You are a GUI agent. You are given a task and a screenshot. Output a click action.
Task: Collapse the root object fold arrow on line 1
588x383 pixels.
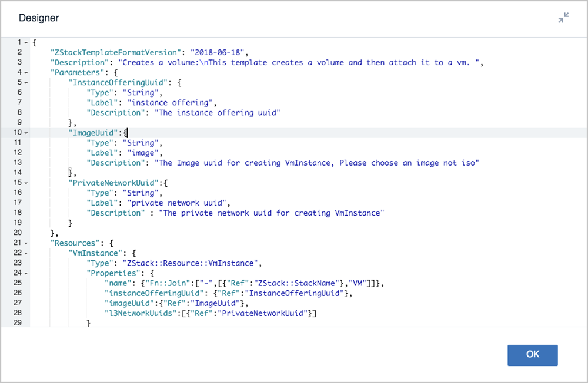[x=26, y=43]
